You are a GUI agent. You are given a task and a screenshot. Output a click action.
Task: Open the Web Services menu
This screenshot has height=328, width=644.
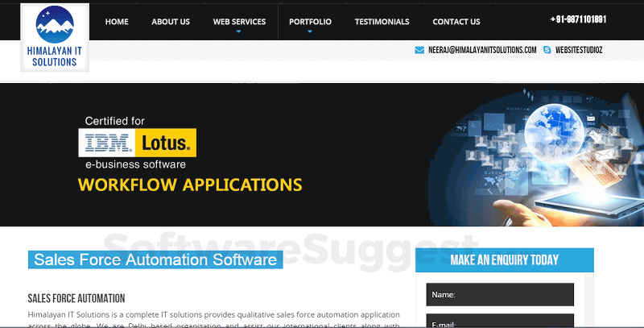(239, 22)
